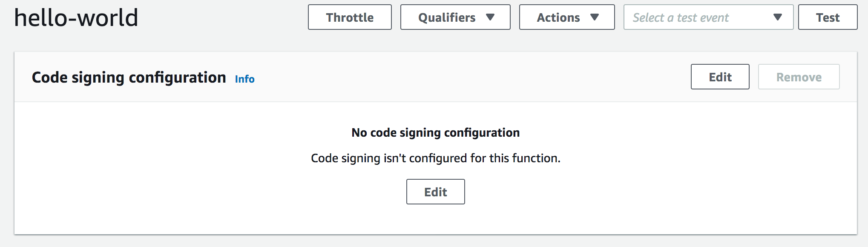Click the word 'Info' next to the heading

tap(244, 79)
